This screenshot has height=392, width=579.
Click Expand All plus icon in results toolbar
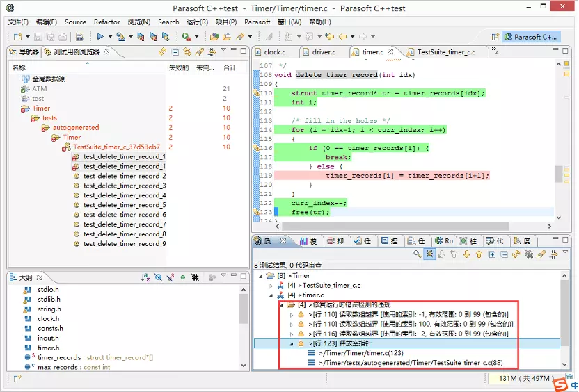tap(491, 254)
